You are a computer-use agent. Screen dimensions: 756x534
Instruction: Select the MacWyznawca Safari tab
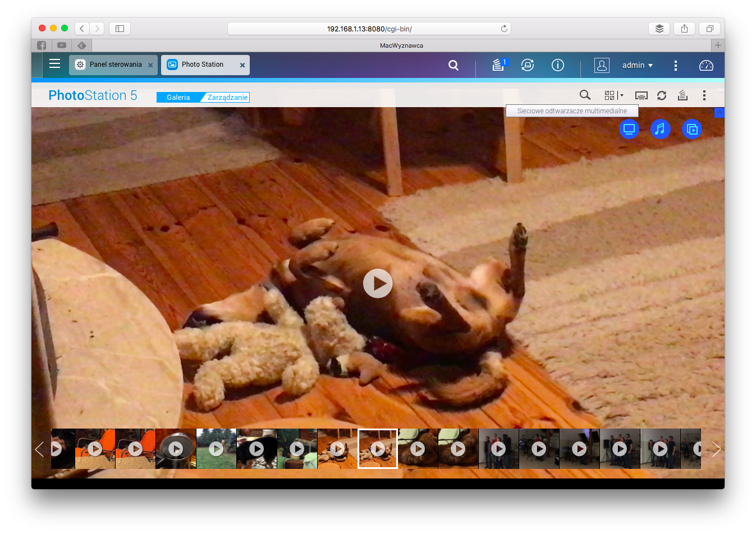[401, 45]
